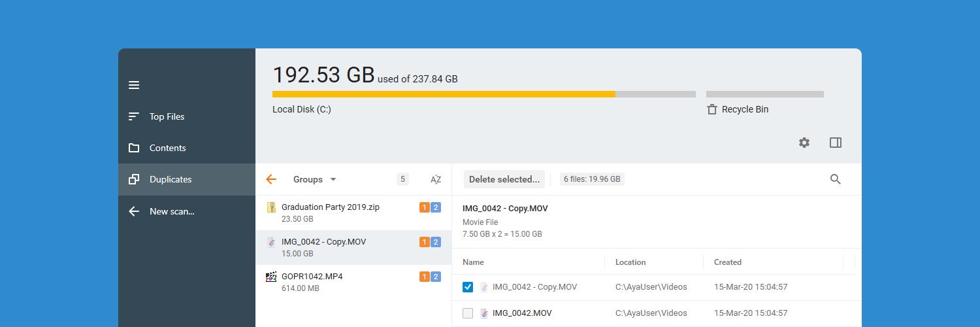
Task: Click Delete selected... button
Action: (x=504, y=179)
